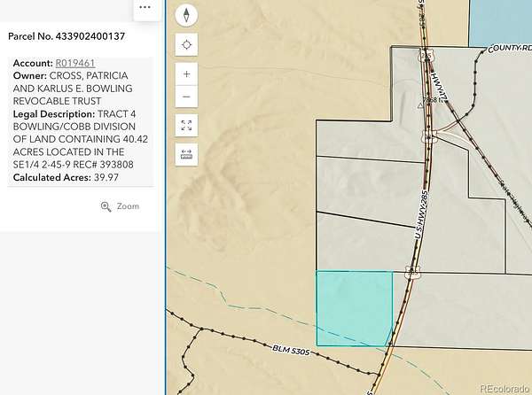Click the triangle elevation marker near highway

421,105
